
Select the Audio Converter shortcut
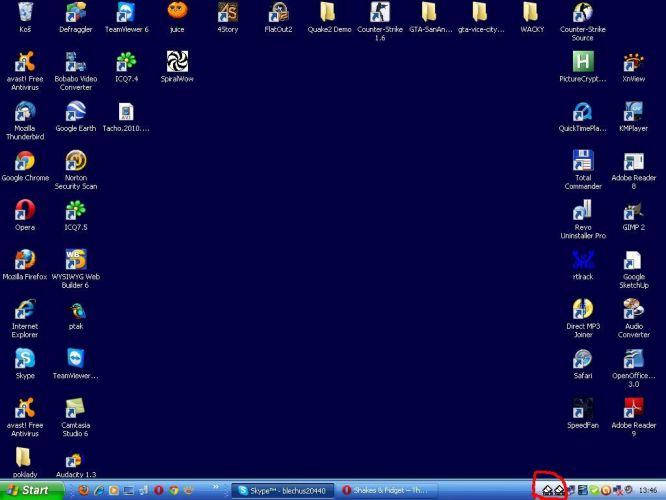click(x=633, y=318)
